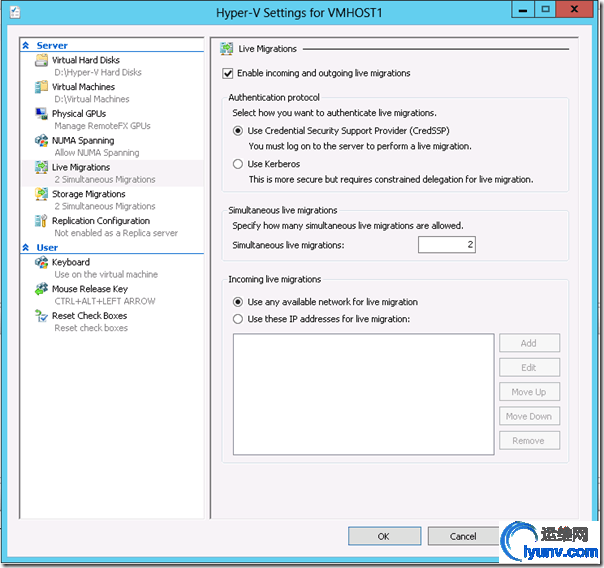Click Not enabled as a Replica server text
The height and width of the screenshot is (568, 604).
(116, 233)
